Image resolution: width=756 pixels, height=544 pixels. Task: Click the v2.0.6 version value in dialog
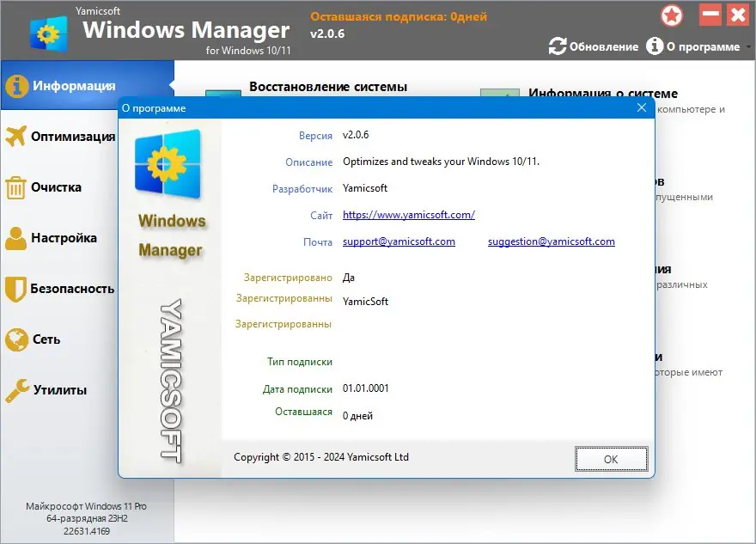click(x=356, y=135)
